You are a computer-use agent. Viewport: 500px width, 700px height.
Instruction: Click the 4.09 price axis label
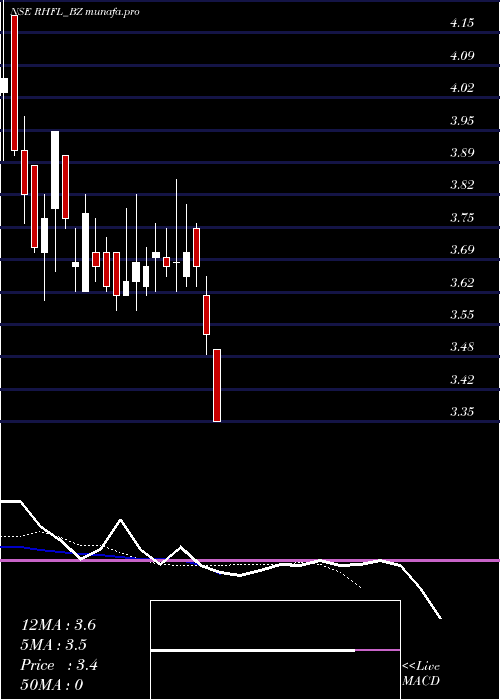(462, 56)
